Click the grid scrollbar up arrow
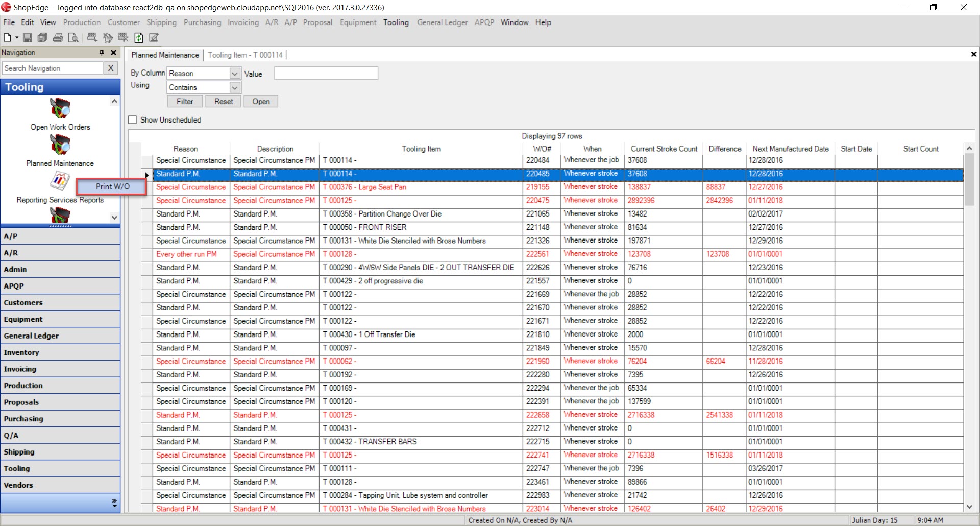 (969, 149)
